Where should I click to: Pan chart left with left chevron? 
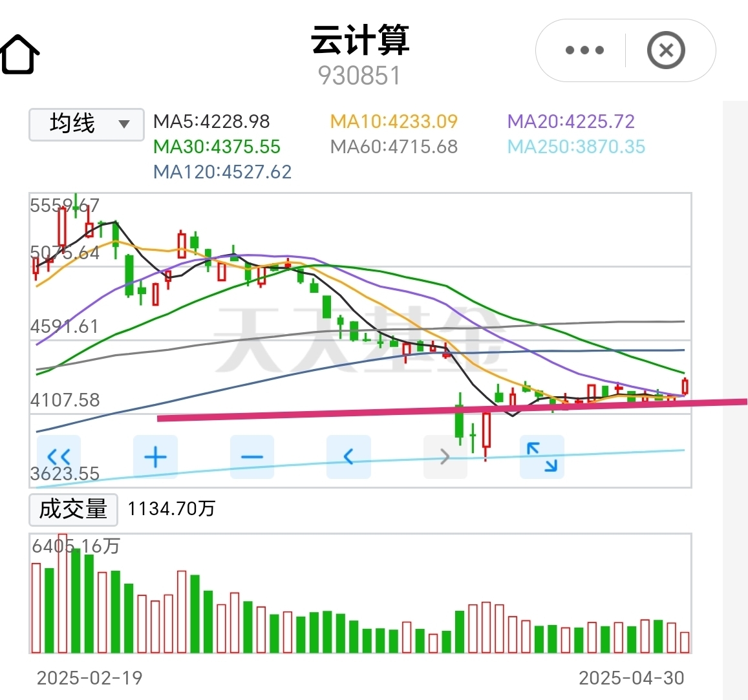click(x=348, y=457)
